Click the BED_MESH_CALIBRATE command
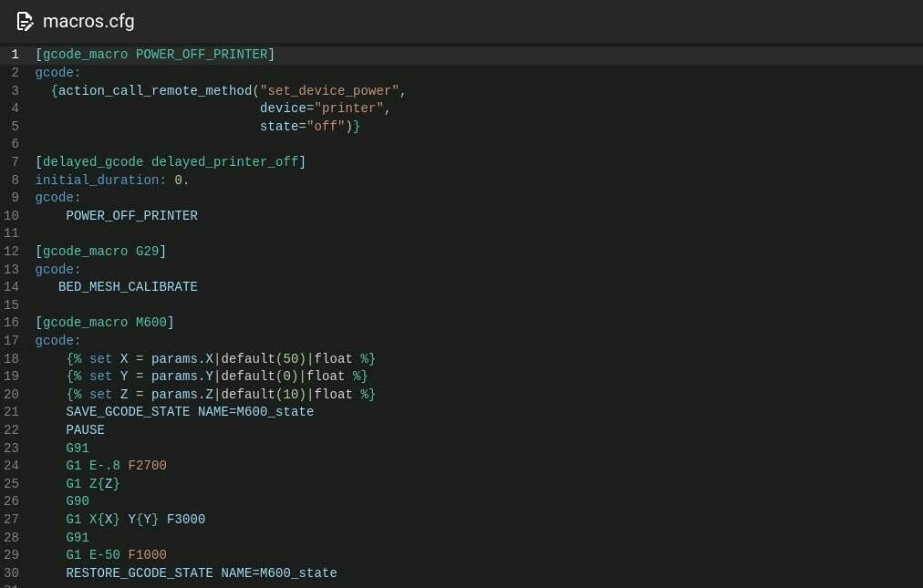 128,287
